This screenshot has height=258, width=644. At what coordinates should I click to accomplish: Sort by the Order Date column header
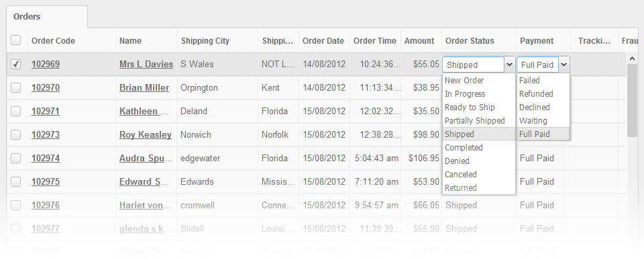pos(323,41)
